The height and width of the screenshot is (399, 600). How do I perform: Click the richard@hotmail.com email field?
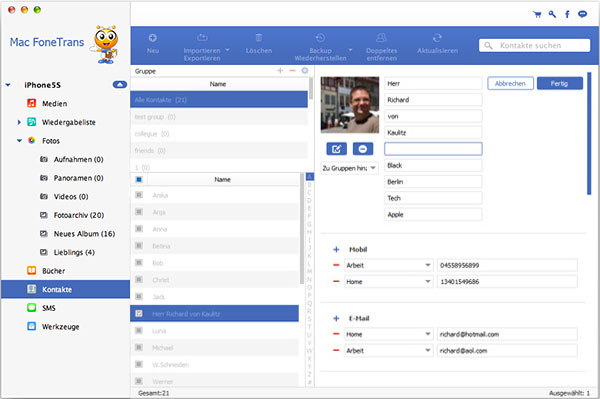point(507,334)
